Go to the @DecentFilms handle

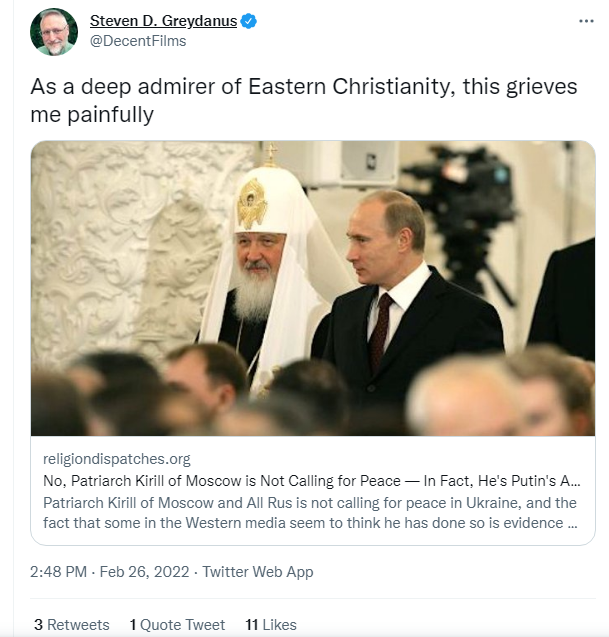pos(138,41)
